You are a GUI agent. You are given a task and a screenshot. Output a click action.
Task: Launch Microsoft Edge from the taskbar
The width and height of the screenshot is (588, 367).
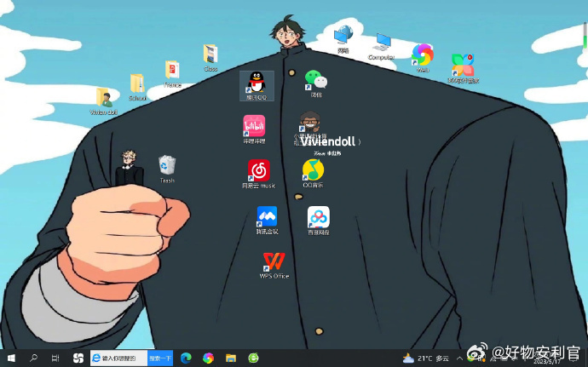(186, 358)
